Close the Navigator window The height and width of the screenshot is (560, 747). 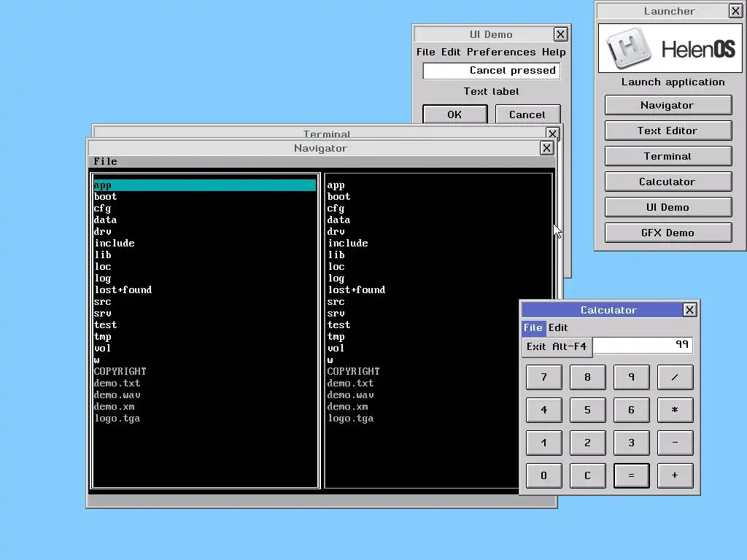tap(546, 148)
